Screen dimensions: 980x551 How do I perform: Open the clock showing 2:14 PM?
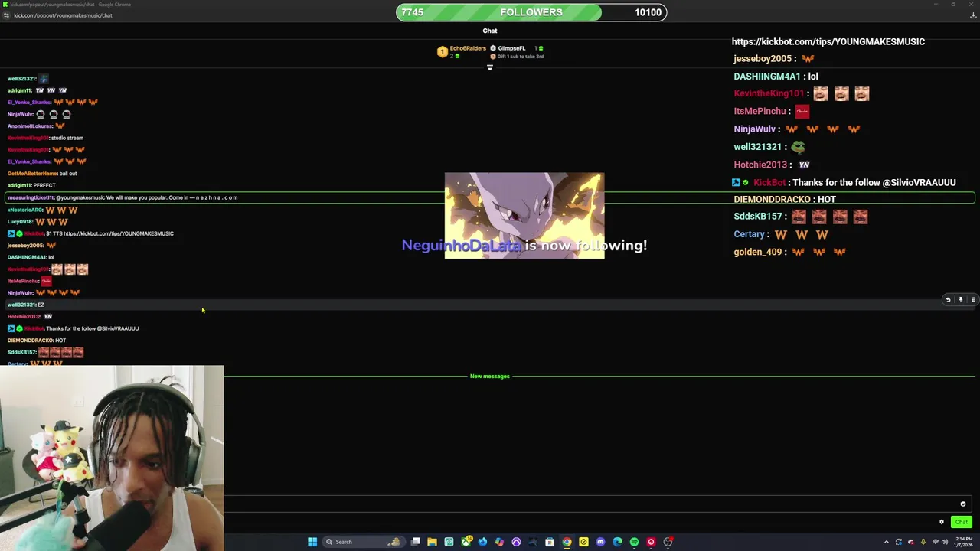pyautogui.click(x=962, y=542)
